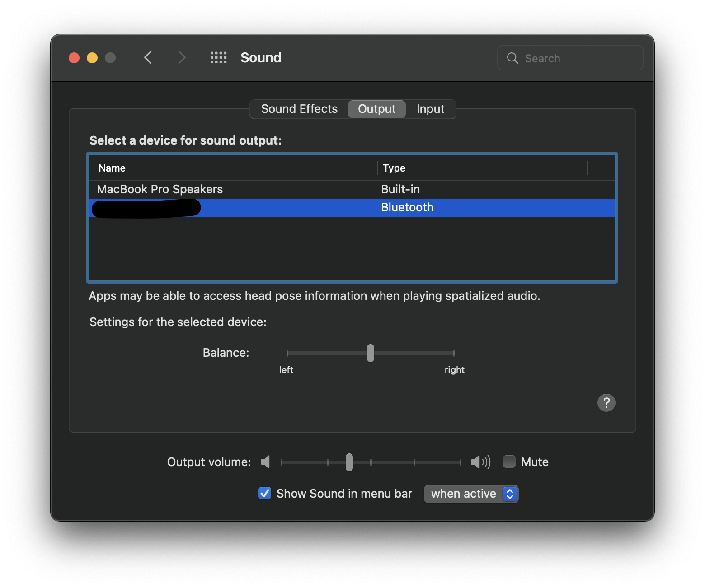
Task: Click the high volume speaker icon
Action: click(480, 462)
